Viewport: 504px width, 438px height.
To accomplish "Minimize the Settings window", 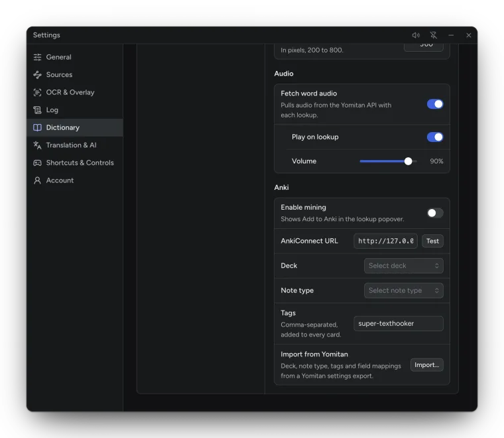I will click(452, 35).
